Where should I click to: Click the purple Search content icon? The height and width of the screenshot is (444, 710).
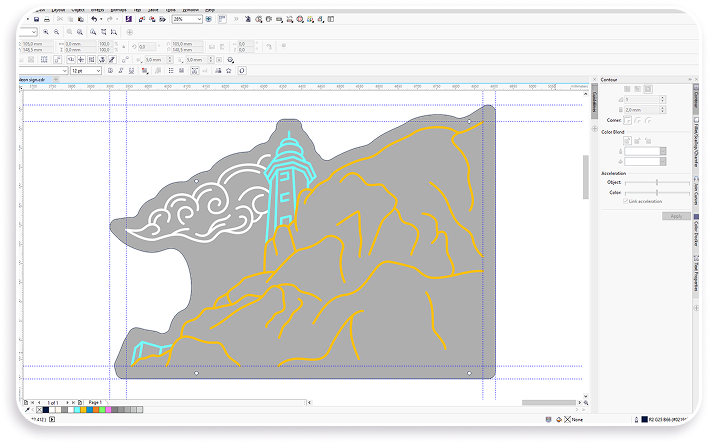[129, 19]
